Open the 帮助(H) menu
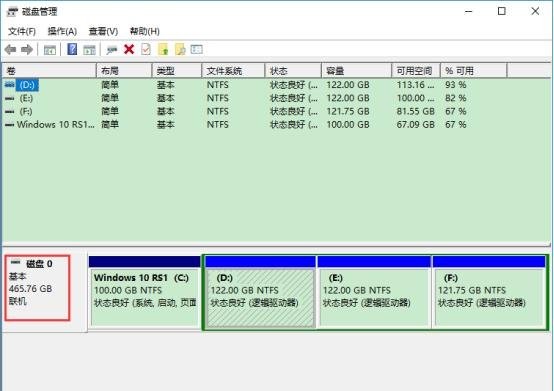The image size is (554, 391). pyautogui.click(x=145, y=31)
